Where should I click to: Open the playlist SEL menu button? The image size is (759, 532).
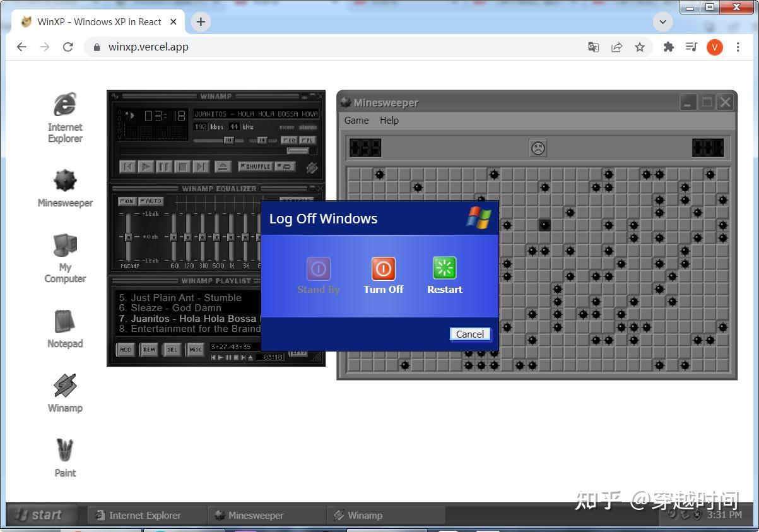172,350
